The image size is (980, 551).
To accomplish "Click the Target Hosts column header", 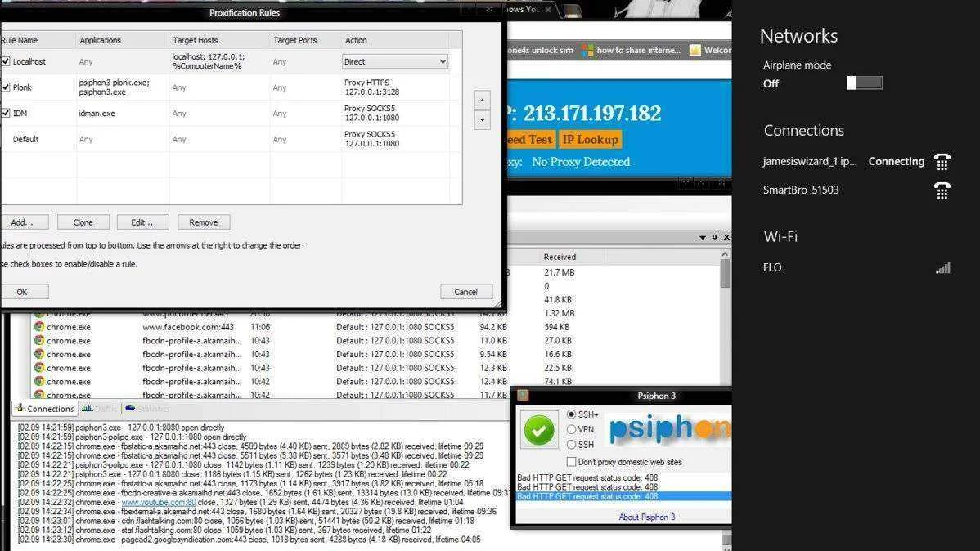I will tap(219, 40).
